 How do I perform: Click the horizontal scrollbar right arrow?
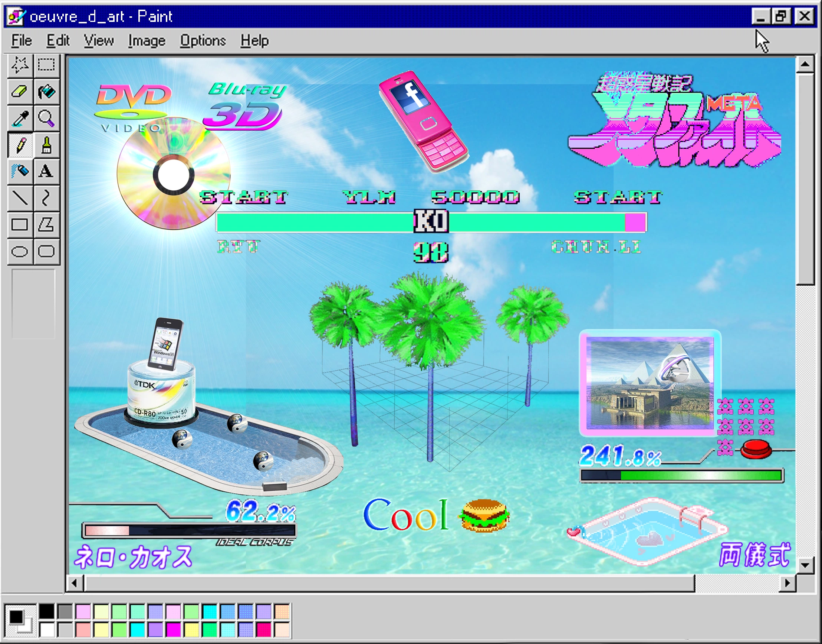coord(787,583)
